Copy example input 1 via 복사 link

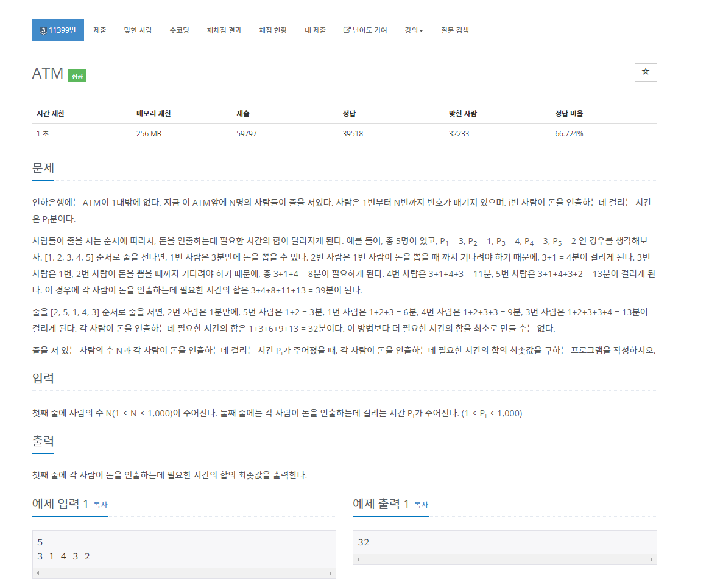tap(101, 505)
